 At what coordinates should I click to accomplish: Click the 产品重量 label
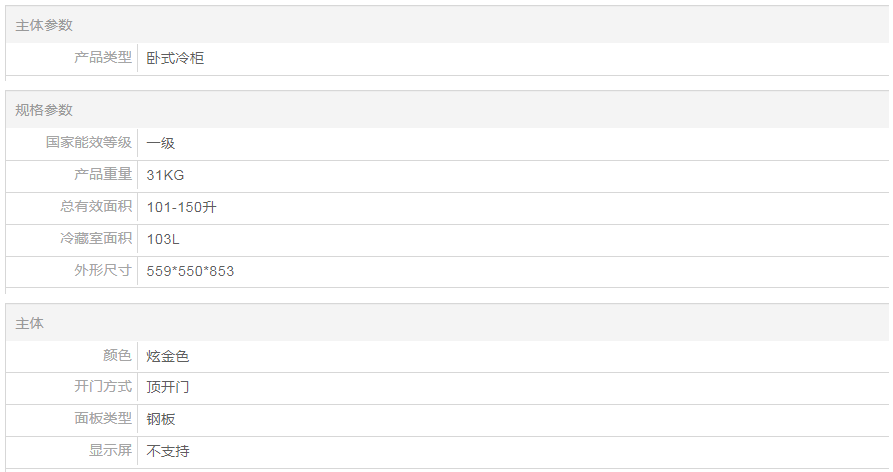[102, 175]
